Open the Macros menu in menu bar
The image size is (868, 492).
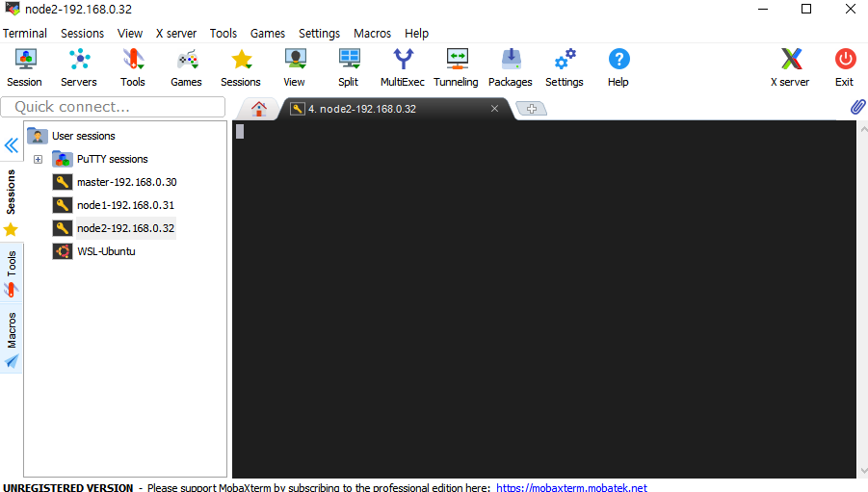click(x=372, y=33)
